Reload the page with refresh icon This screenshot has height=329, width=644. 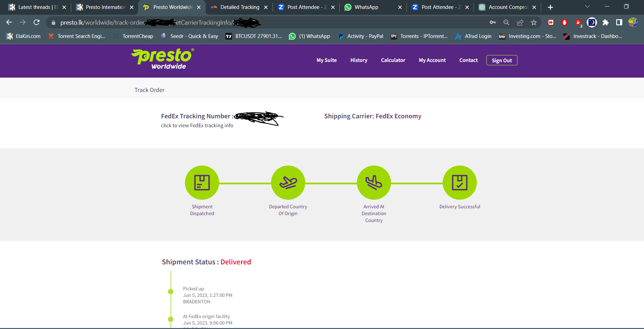(x=37, y=23)
